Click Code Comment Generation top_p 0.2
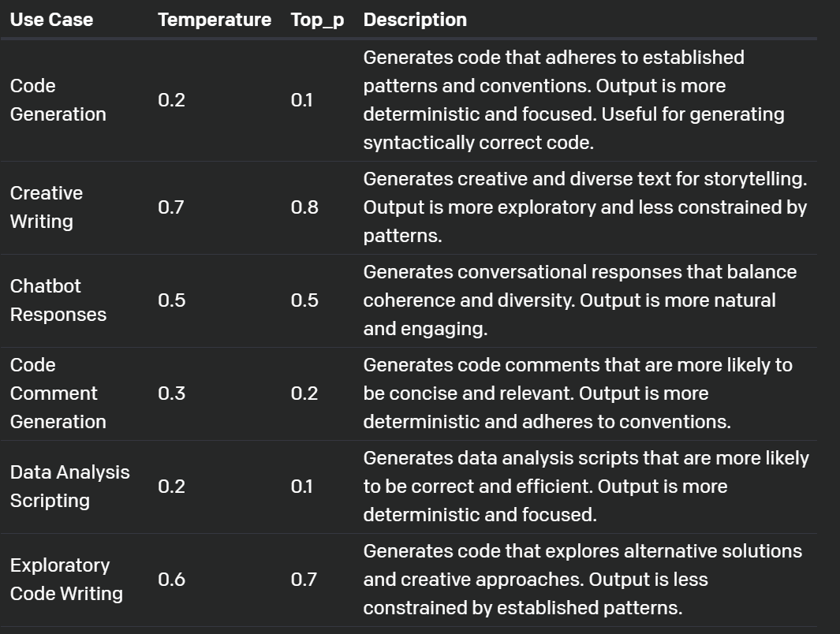Screen dimensions: 840x634 (x=304, y=393)
